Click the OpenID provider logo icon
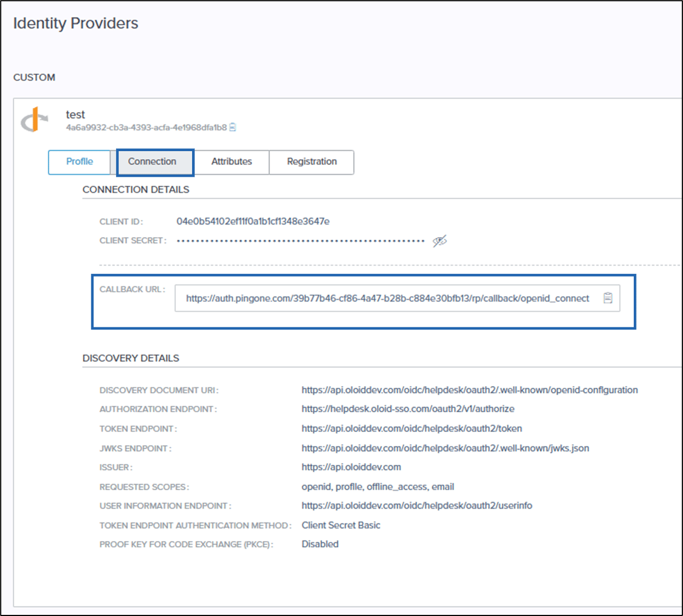 tap(34, 120)
